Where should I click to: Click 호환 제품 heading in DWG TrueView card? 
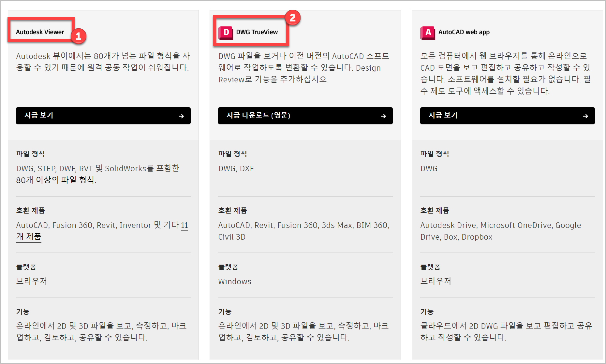pos(233,210)
